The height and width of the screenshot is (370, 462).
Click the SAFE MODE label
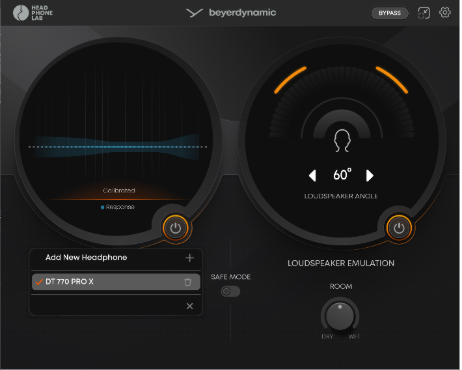230,277
